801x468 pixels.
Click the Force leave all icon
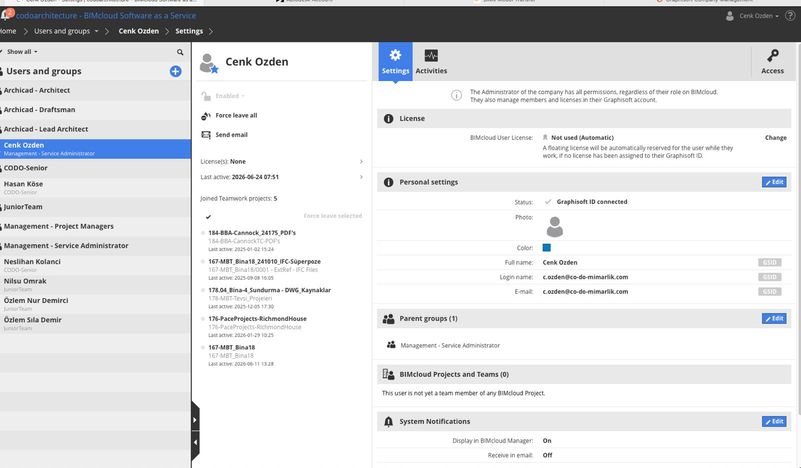206,116
